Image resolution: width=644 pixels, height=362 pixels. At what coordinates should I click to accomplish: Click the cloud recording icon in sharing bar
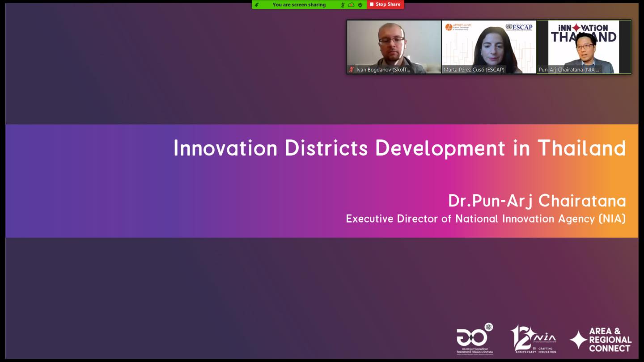click(x=352, y=5)
